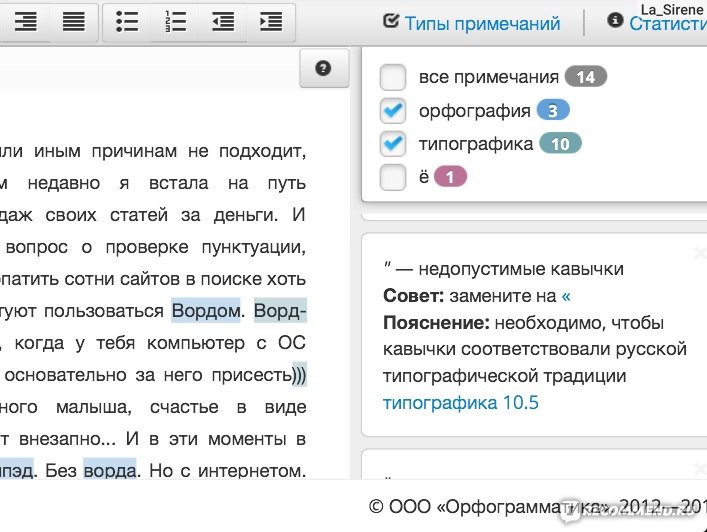Click the align right icon
This screenshot has width=707, height=532.
pos(26,22)
